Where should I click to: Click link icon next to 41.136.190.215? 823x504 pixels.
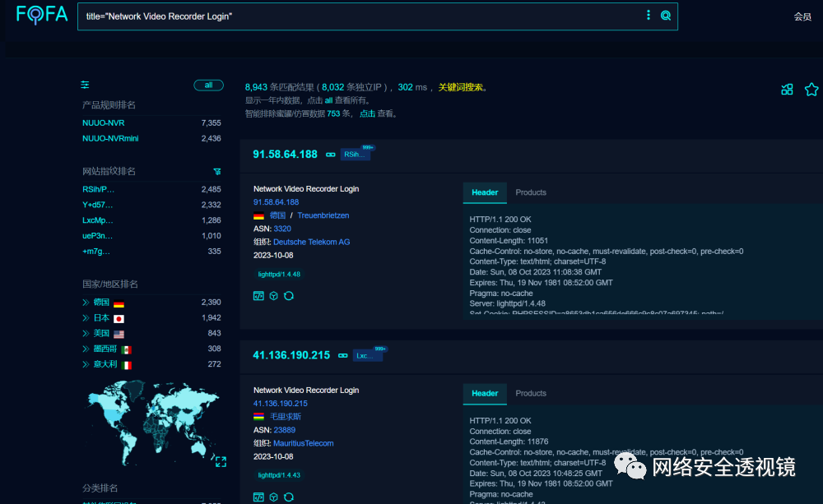tap(342, 355)
